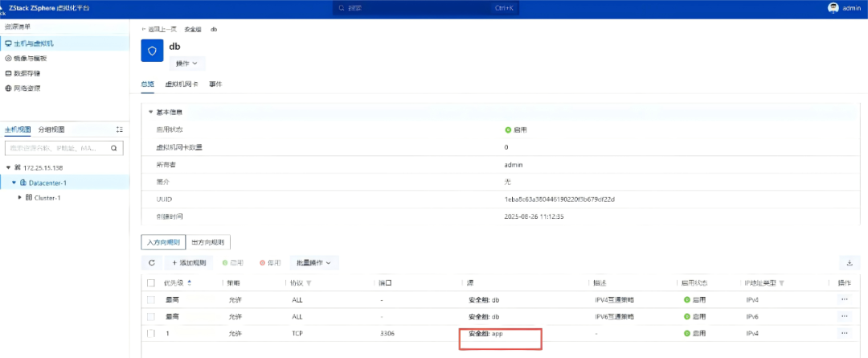The height and width of the screenshot is (358, 868).
Task: Check the select-all checkbox in the table header
Action: tap(151, 282)
